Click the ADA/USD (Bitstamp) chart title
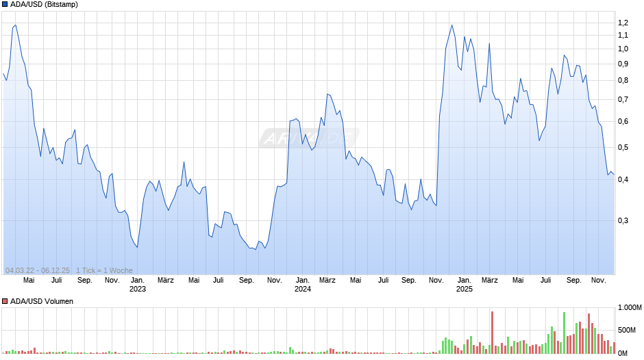Viewport: 644px width, 360px height. [44, 5]
